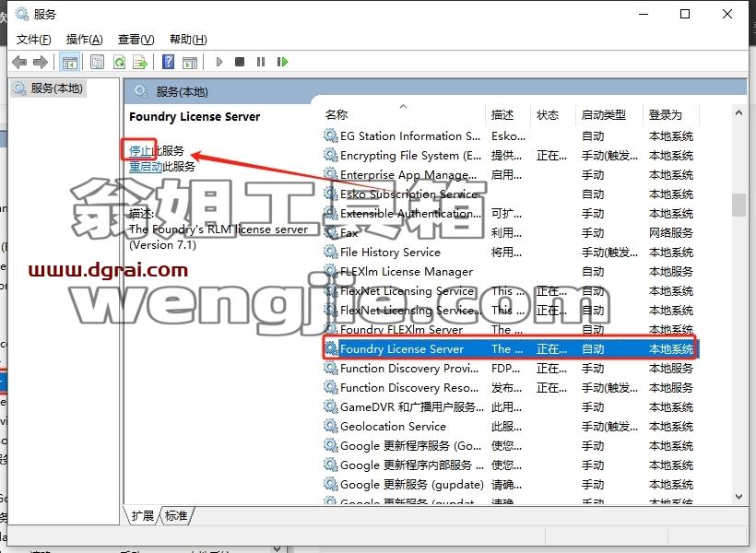Screen dimensions: 756x553
Task: Click the Stop Service square icon
Action: [240, 62]
